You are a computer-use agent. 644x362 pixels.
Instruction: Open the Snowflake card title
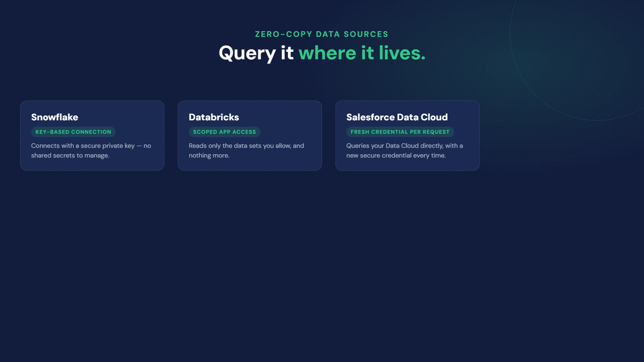coord(55,117)
